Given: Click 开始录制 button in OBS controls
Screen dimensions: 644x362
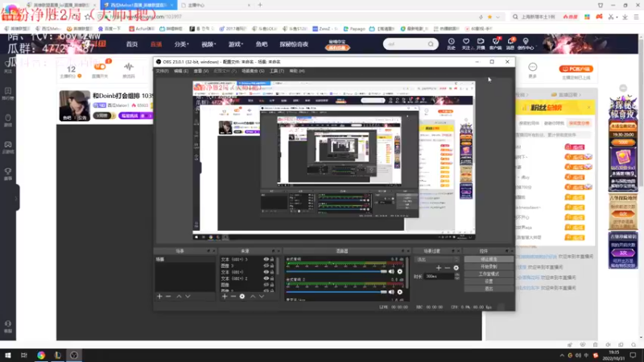Looking at the screenshot, I should click(x=489, y=267).
